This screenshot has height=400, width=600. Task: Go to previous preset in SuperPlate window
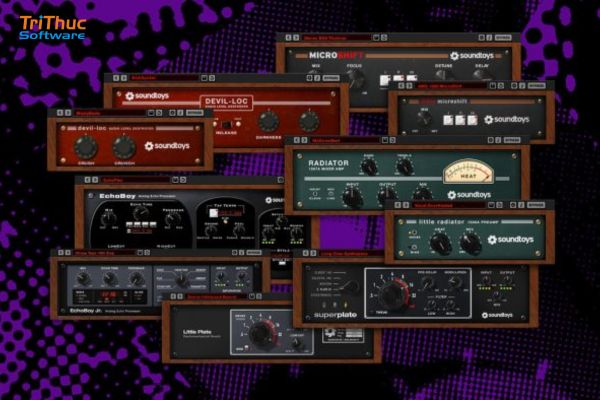(x=306, y=253)
